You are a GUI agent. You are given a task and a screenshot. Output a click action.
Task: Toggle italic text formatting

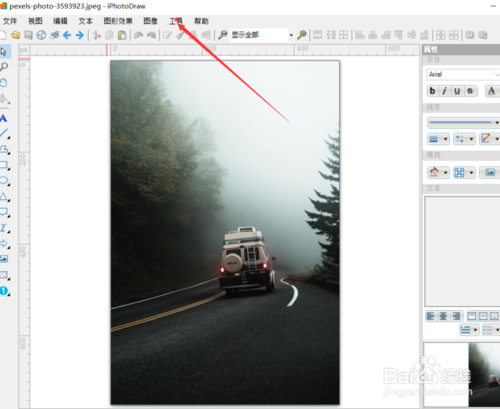(445, 91)
